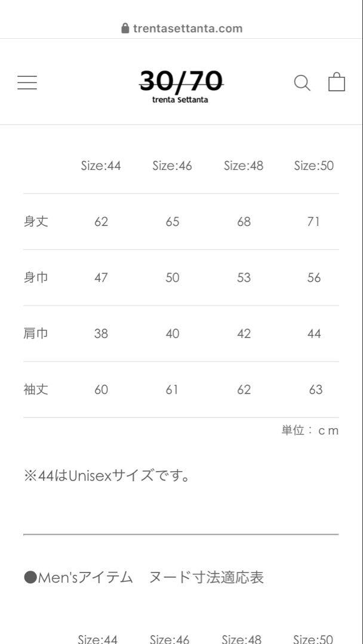Screen dimensions: 363x644
Task: Click the Men'sアイテム ヌード寸法適応表 heading
Action: coord(143,577)
